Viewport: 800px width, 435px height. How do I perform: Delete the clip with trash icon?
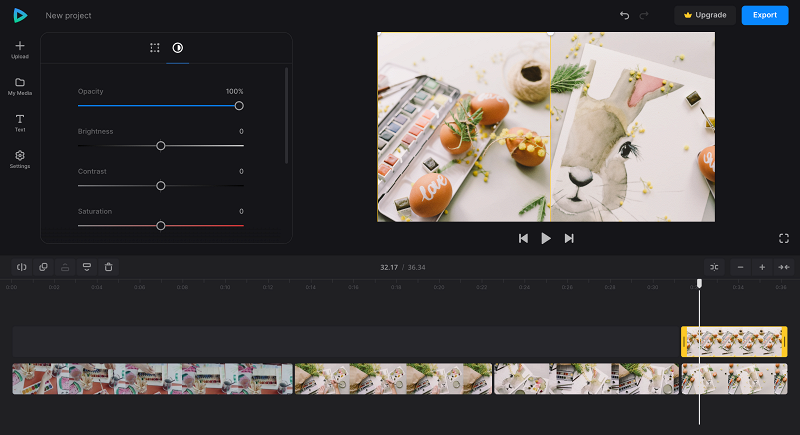point(108,267)
